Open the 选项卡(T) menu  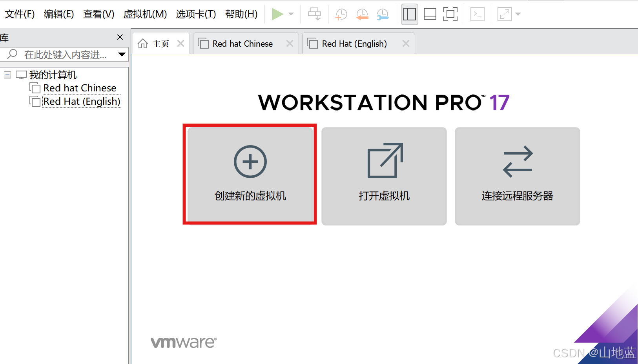(196, 14)
